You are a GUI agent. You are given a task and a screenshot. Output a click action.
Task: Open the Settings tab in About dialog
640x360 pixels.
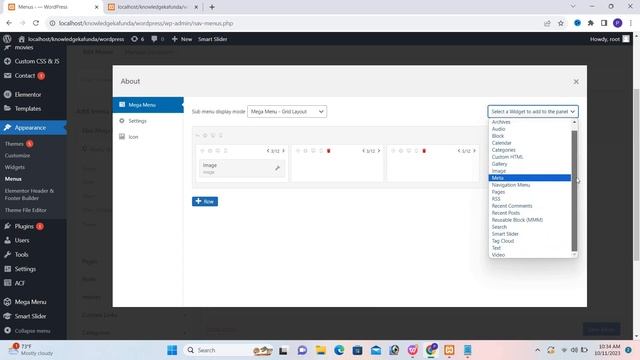click(x=148, y=121)
